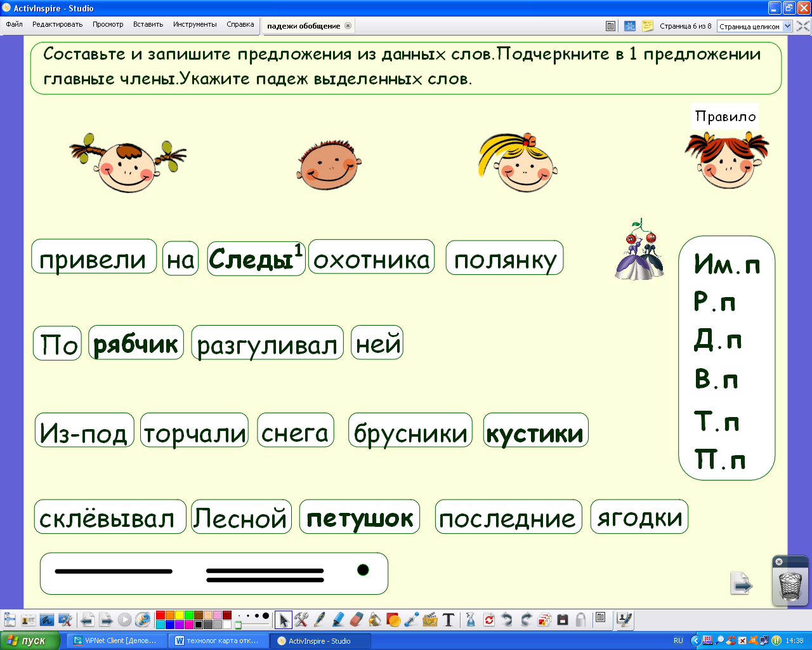Choose the largest pen width dot
The image size is (812, 650).
(x=265, y=616)
